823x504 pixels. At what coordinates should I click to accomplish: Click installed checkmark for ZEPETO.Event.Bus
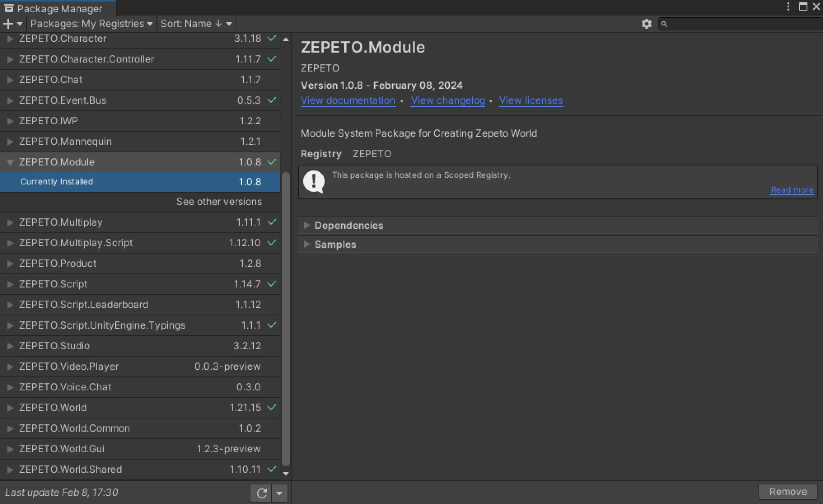[x=272, y=100]
